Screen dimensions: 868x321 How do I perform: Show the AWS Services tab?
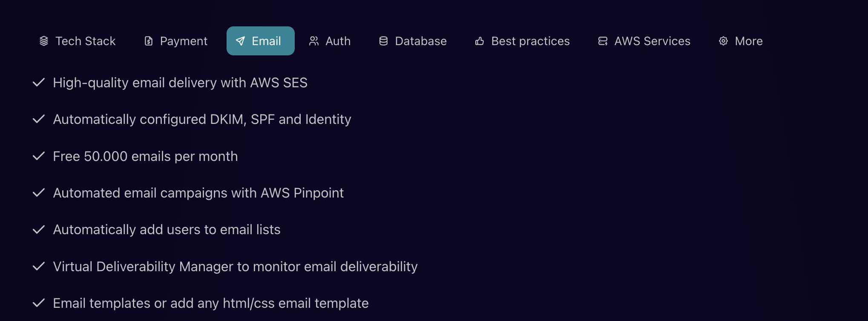[652, 41]
